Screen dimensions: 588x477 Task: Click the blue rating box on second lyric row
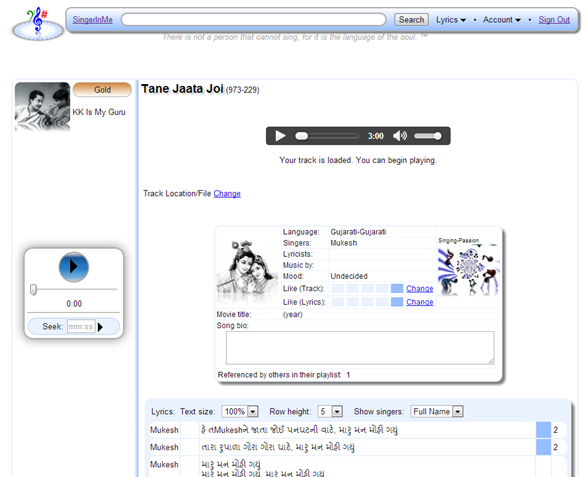(x=543, y=447)
